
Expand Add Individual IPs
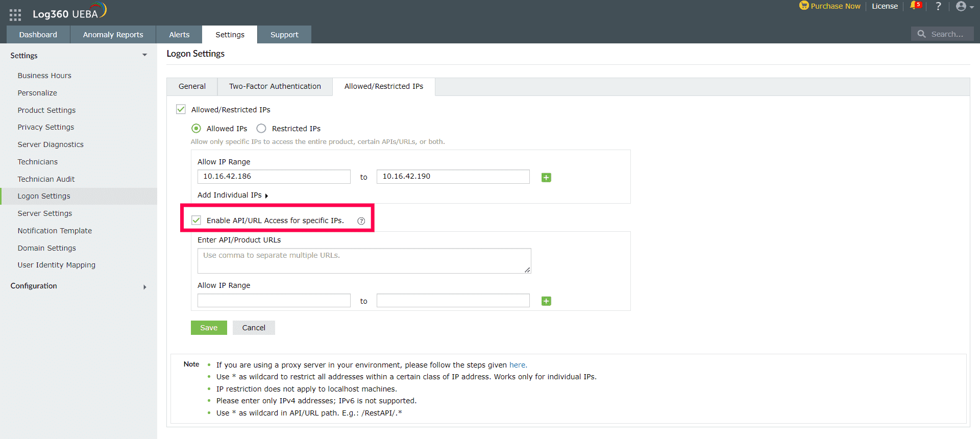point(233,195)
